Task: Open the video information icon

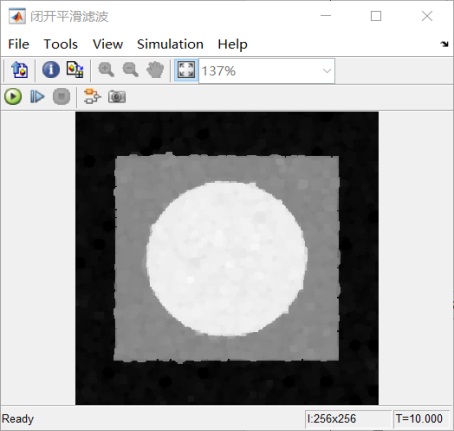Action: point(51,70)
